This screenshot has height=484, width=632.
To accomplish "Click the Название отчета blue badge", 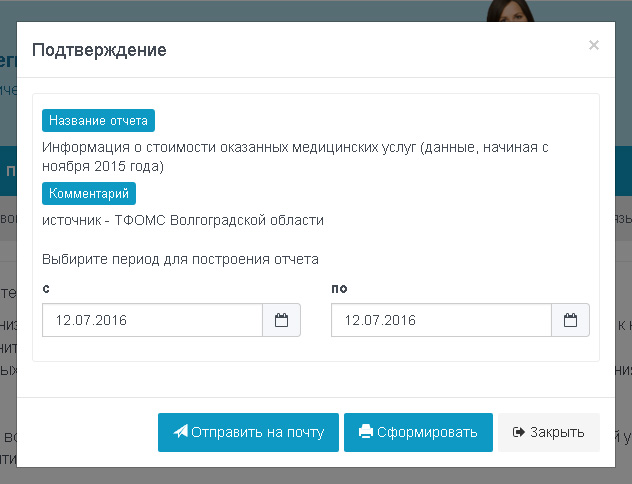I will [x=99, y=121].
